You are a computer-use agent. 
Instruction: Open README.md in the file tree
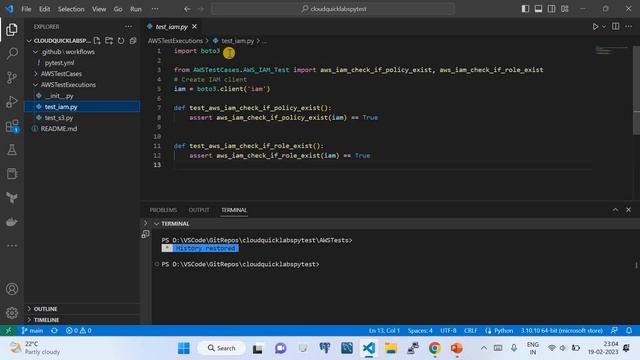(58, 129)
